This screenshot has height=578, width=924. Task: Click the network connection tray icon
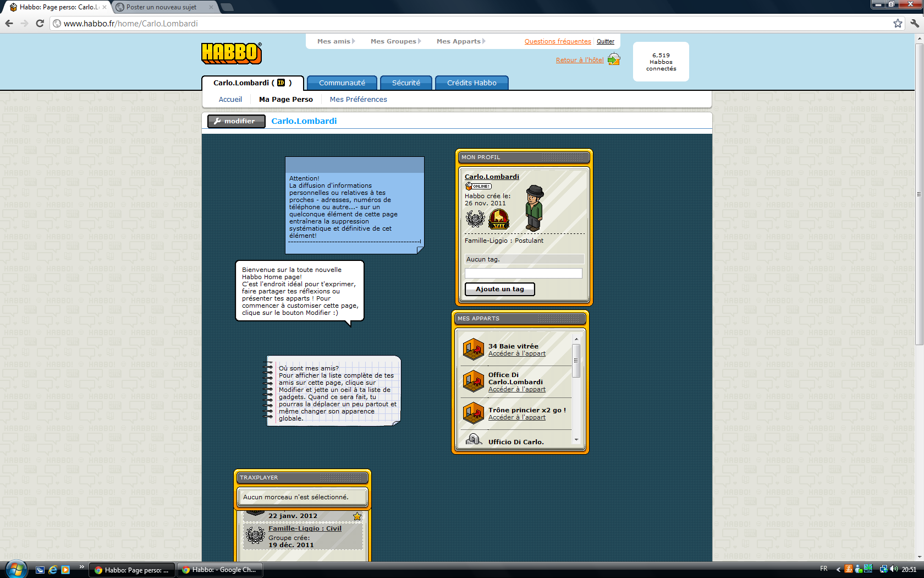(883, 569)
